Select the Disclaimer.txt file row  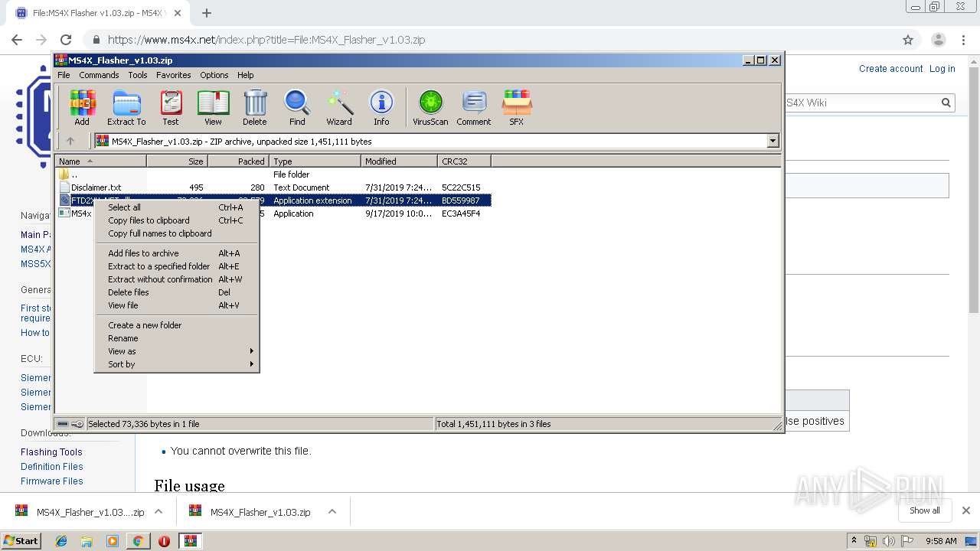click(273, 187)
